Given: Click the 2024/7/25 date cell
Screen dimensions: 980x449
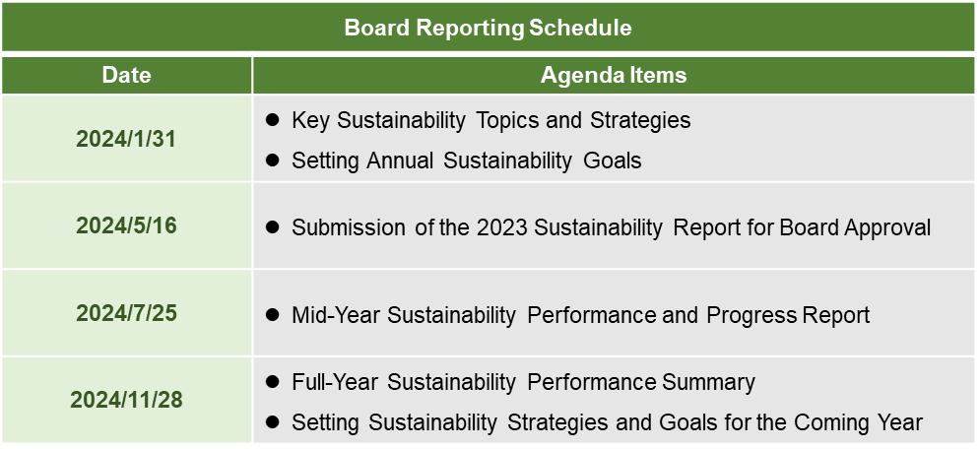Looking at the screenshot, I should point(126,313).
